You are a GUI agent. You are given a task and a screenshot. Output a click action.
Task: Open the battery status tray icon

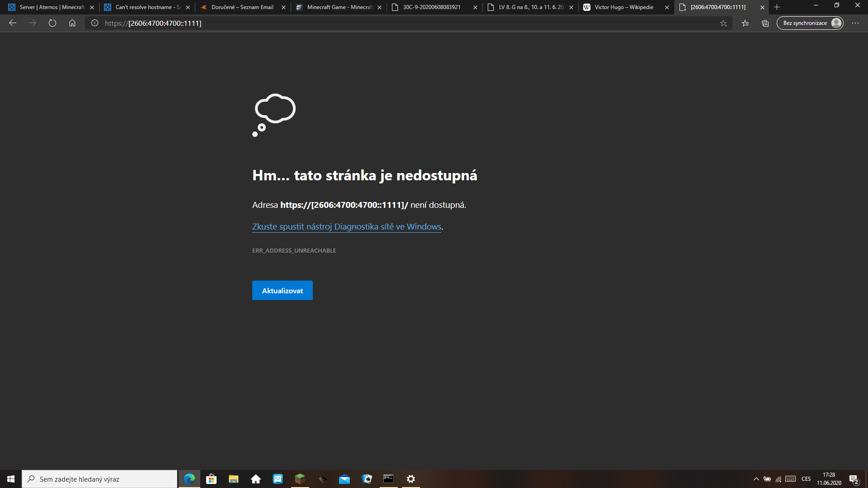pos(767,479)
